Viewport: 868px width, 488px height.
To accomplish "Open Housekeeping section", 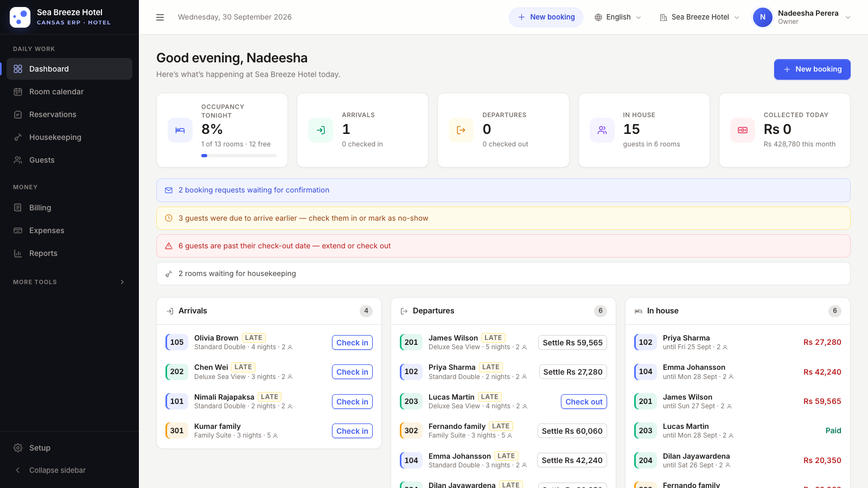I will coord(69,137).
